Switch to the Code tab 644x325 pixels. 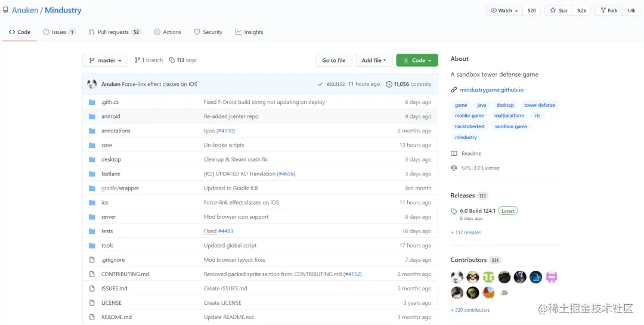click(20, 32)
